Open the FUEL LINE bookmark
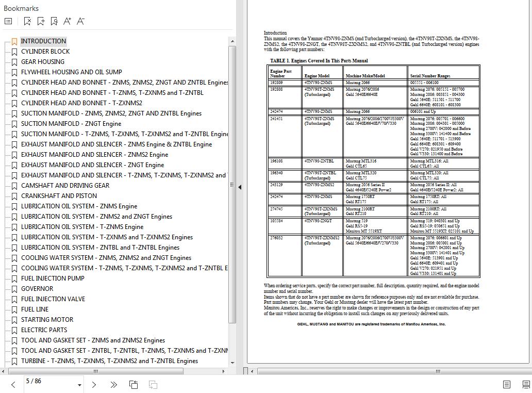Viewport: 532px width, 393px height. 35,309
